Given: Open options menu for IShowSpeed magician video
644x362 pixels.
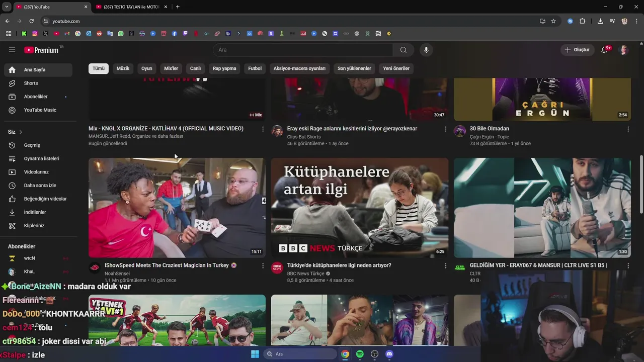Looking at the screenshot, I should [263, 265].
